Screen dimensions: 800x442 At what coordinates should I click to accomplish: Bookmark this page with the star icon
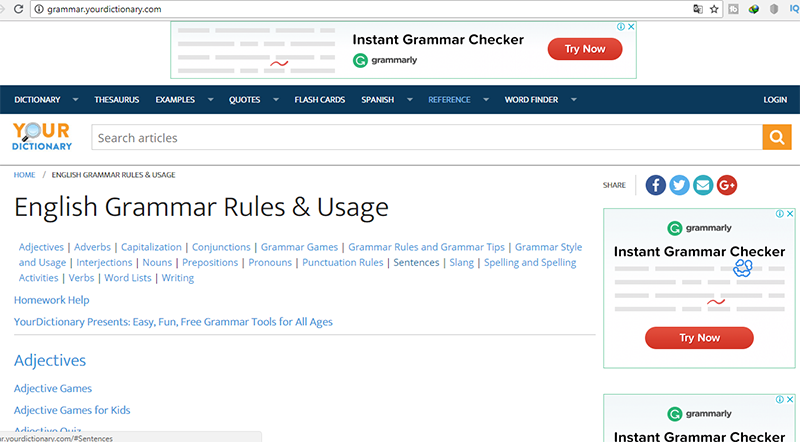pos(714,8)
